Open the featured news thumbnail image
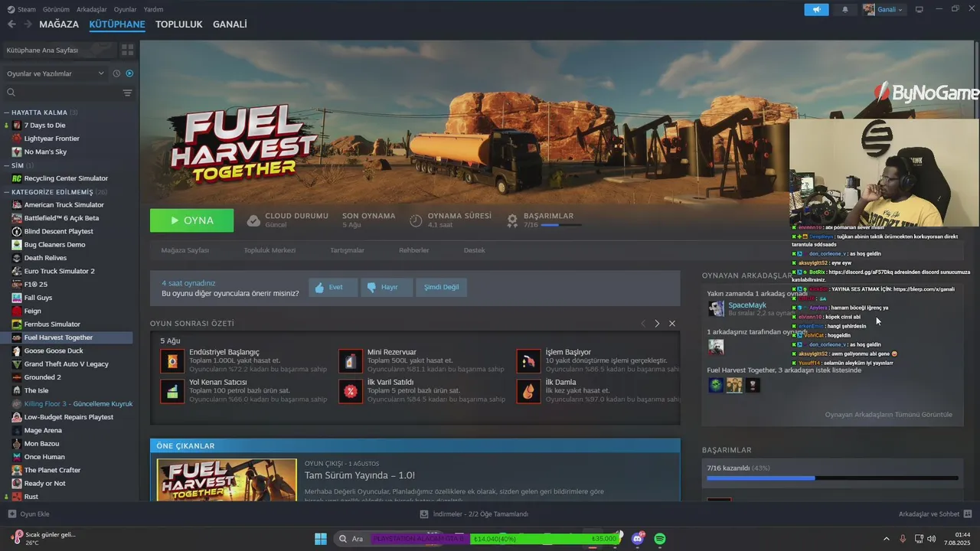Image resolution: width=980 pixels, height=551 pixels. [227, 480]
